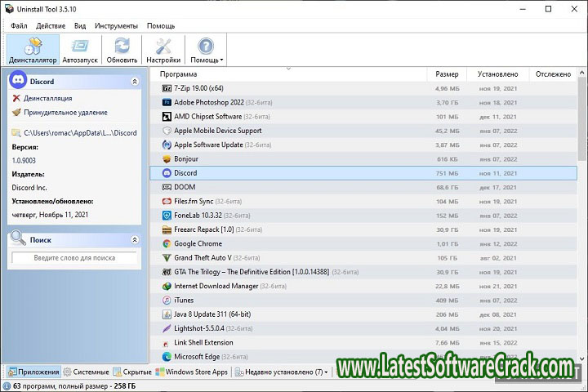Switch to the Системные tab

(86, 372)
